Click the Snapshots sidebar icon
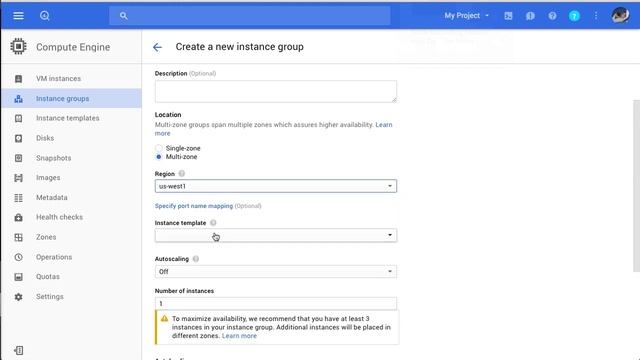Screen dimensions: 640x360 point(18,158)
